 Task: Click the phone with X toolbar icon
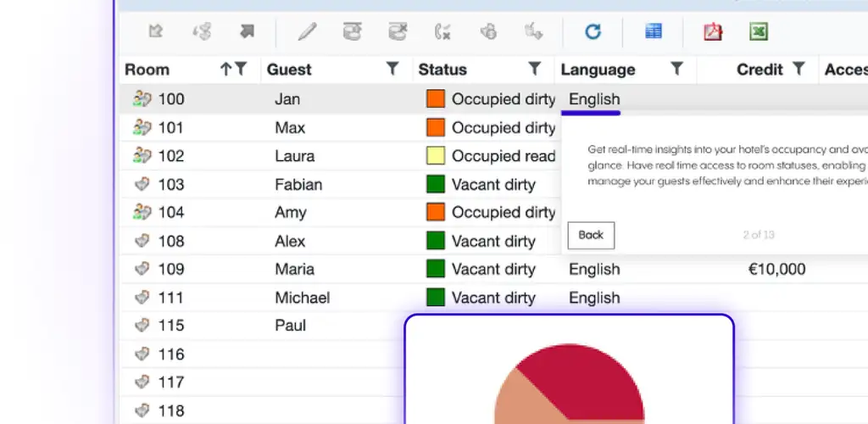coord(442,32)
